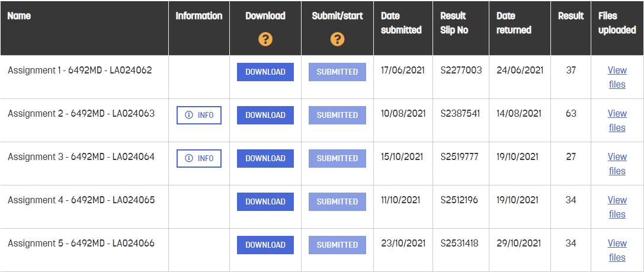Click the Download column help question mark icon

[x=265, y=39]
